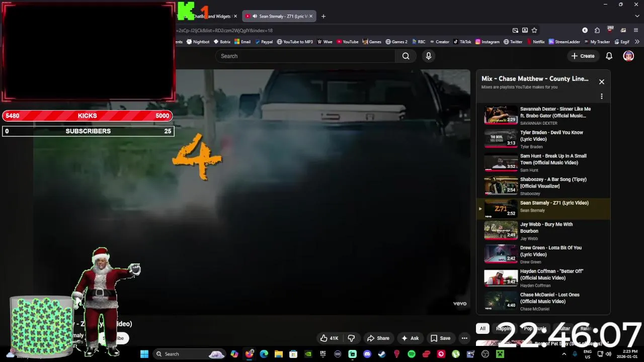Select the All filter chip

pyautogui.click(x=482, y=328)
